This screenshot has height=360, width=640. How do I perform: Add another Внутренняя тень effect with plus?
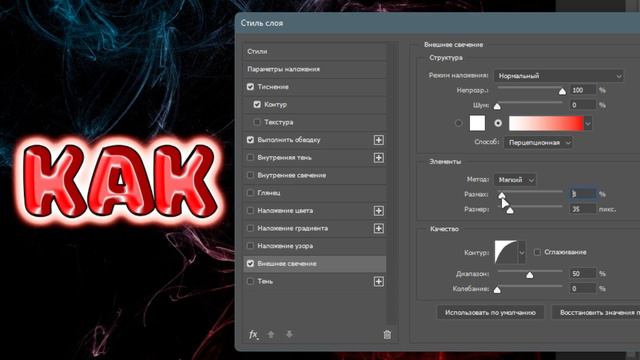(379, 158)
